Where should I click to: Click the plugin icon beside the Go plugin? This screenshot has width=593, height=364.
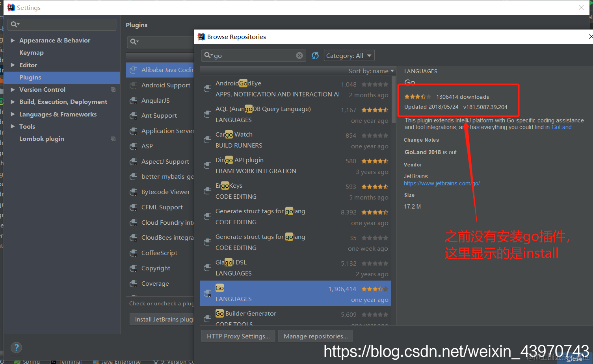(207, 294)
